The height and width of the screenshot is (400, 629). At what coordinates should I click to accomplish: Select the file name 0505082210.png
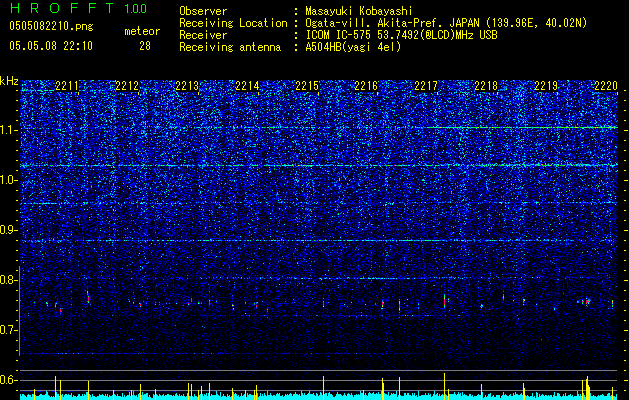(51, 27)
